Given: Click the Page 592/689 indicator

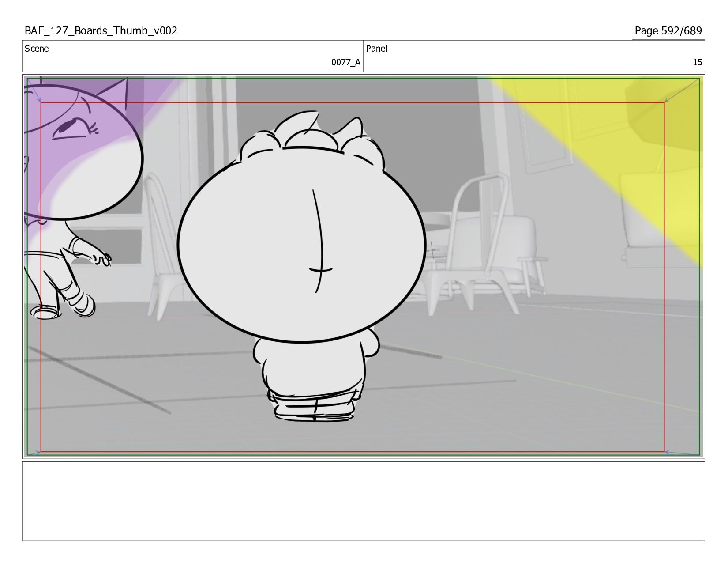Looking at the screenshot, I should coord(668,30).
